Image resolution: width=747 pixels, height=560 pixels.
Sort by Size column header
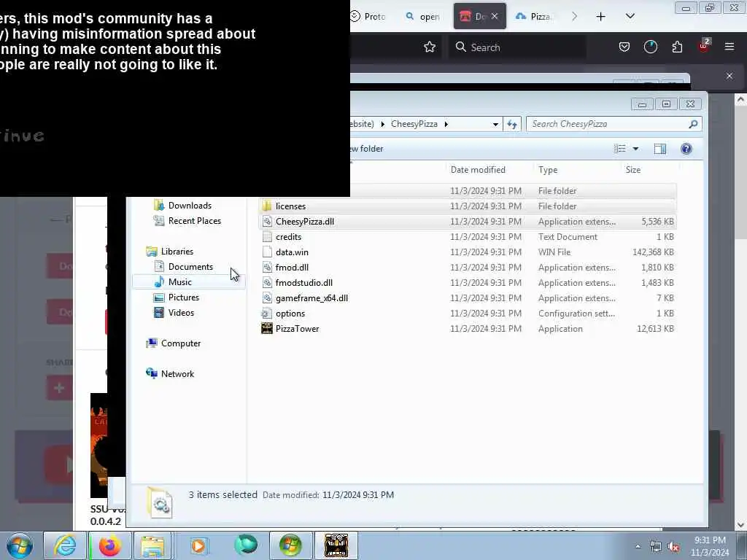(633, 169)
